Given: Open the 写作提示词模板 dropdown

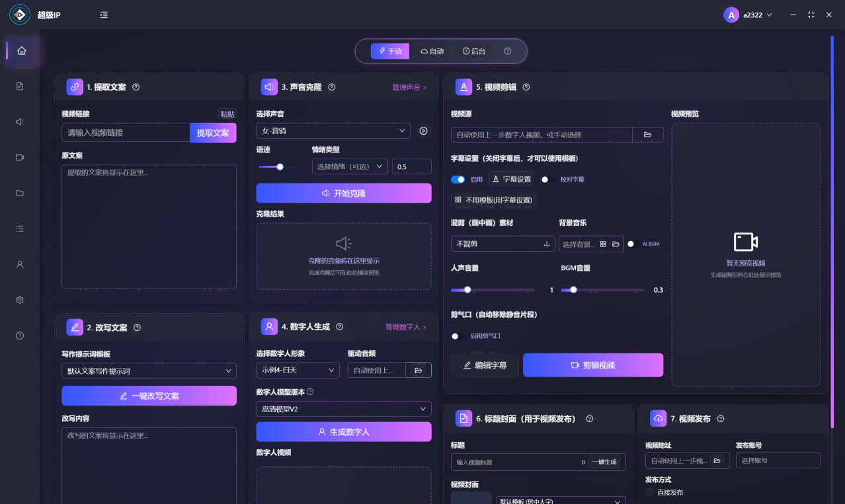Looking at the screenshot, I should pos(149,371).
